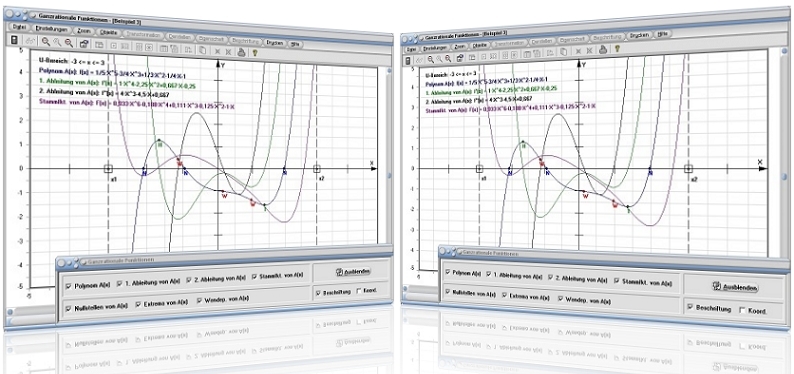The height and width of the screenshot is (374, 794).
Task: Toggle 1. Ableitung von A(x) in left panel
Action: click(120, 283)
